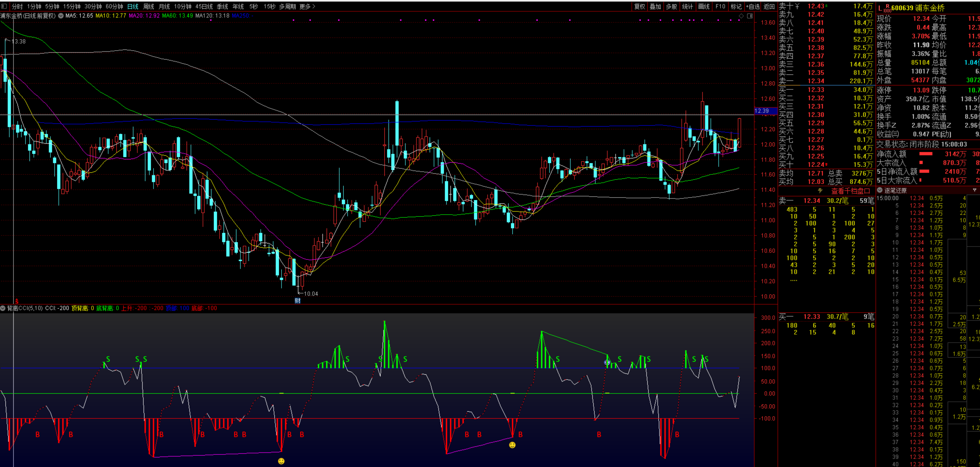This screenshot has height=467, width=980.
Task: Click the L level indicator icon
Action: click(x=880, y=8)
